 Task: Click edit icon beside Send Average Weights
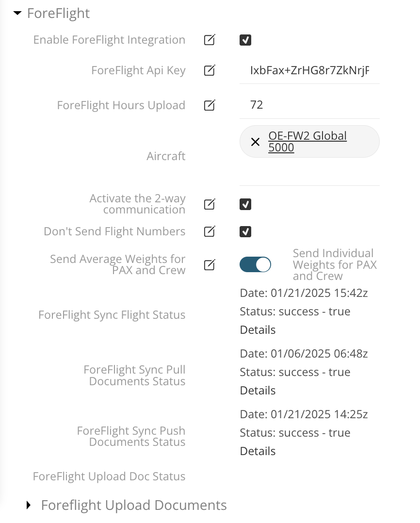(209, 265)
